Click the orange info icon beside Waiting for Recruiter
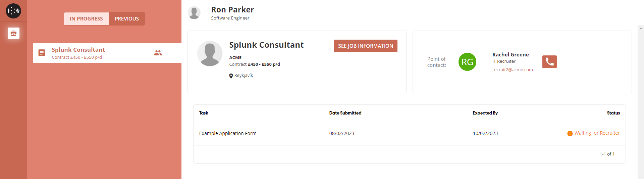Image resolution: width=644 pixels, height=179 pixels. coord(570,134)
